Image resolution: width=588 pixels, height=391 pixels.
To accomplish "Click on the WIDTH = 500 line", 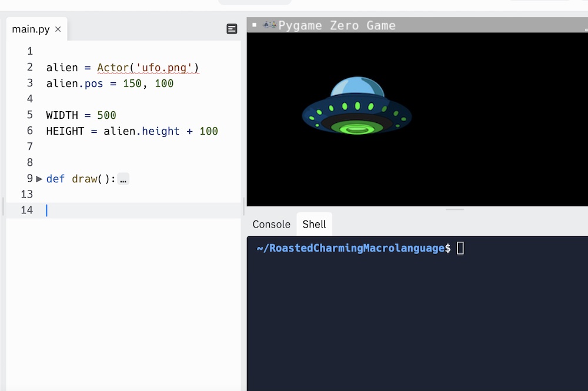I will [x=81, y=115].
